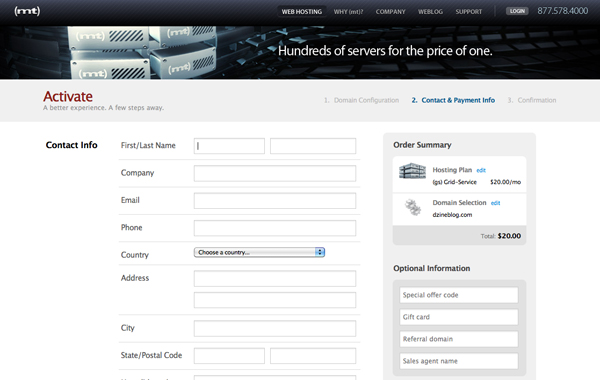Click the domain selection gears icon
Image resolution: width=600 pixels, height=380 pixels.
pos(413,207)
